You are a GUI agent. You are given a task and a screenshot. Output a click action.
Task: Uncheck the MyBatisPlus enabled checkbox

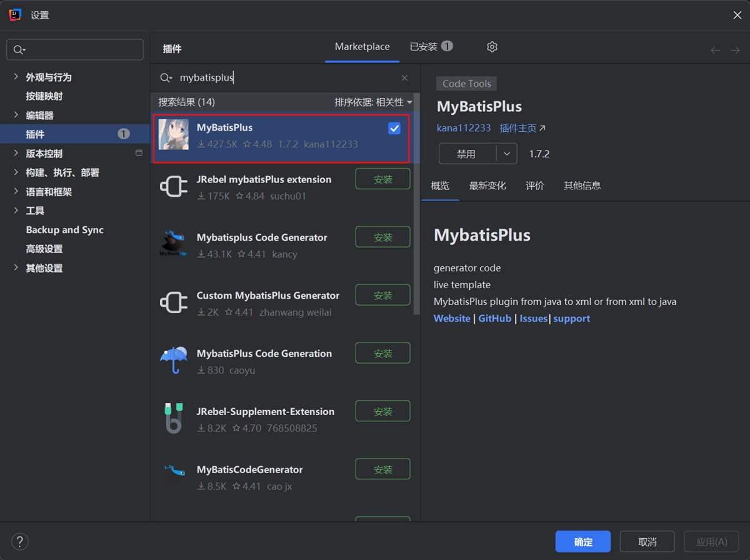coord(394,128)
